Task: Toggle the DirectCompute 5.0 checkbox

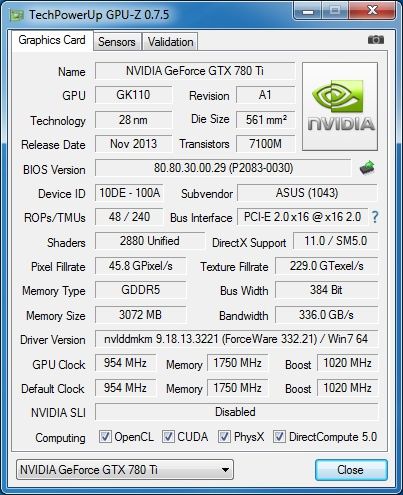Action: (279, 436)
